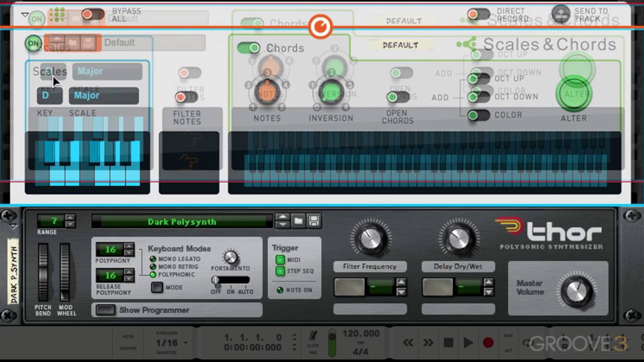The height and width of the screenshot is (362, 644).
Task: Toggle the Open Chords switch
Action: click(397, 97)
